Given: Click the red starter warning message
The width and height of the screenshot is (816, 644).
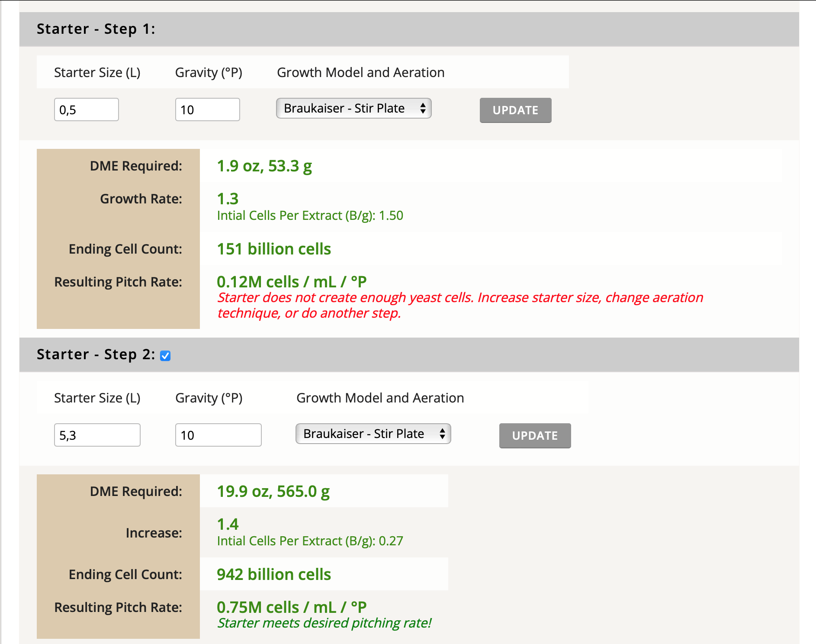Looking at the screenshot, I should click(460, 305).
